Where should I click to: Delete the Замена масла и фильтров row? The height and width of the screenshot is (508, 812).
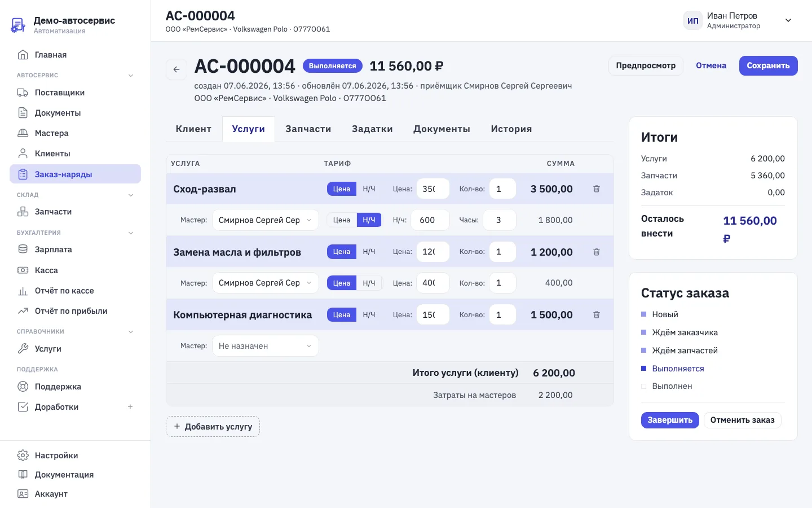[597, 252]
